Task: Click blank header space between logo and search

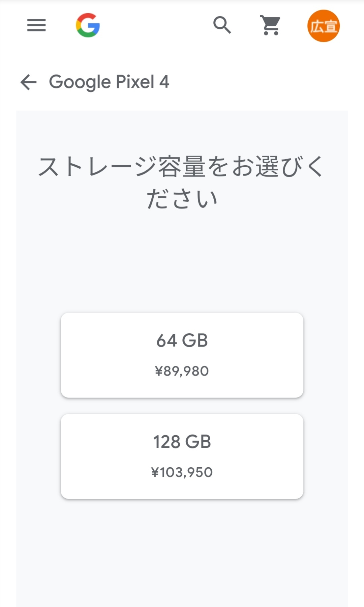Action: click(x=155, y=25)
